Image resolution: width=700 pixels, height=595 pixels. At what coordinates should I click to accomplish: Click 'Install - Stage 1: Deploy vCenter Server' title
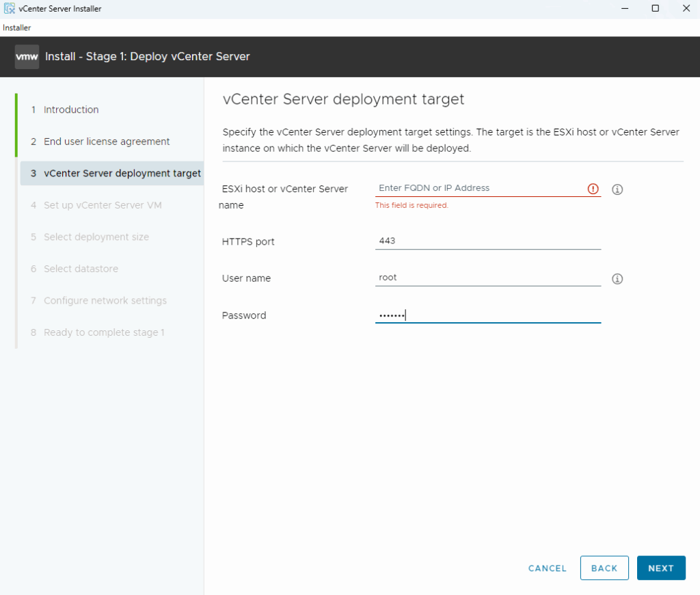(x=148, y=57)
